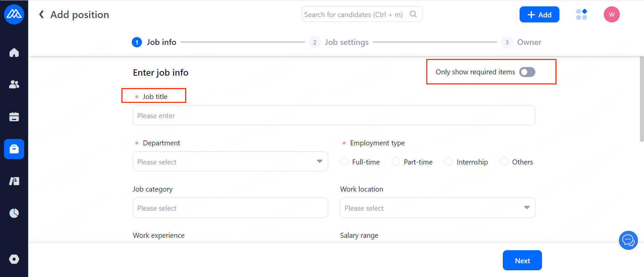Click the back arrow beside Add position
The width and height of the screenshot is (644, 277).
click(x=42, y=14)
